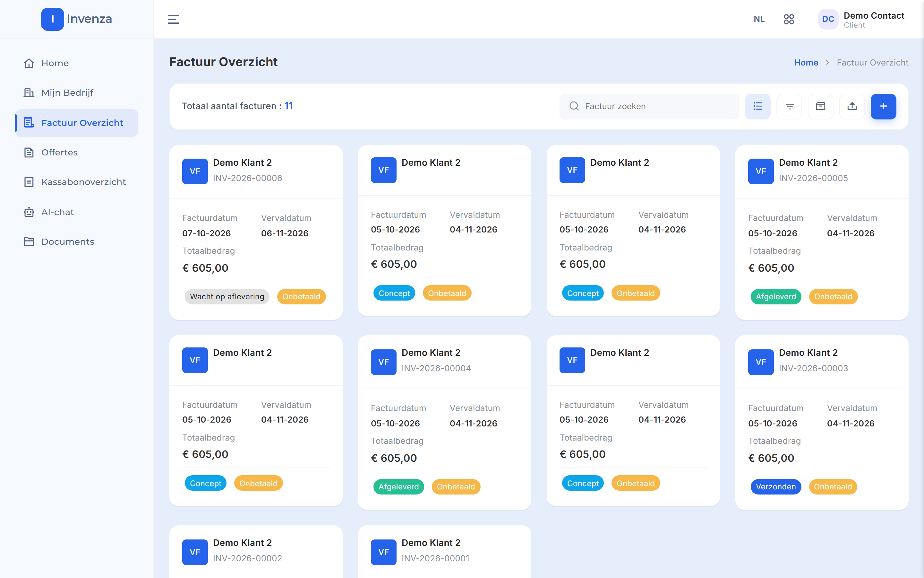The height and width of the screenshot is (578, 924).
Task: Click the 07-10-2026 invoice date
Action: tap(206, 233)
